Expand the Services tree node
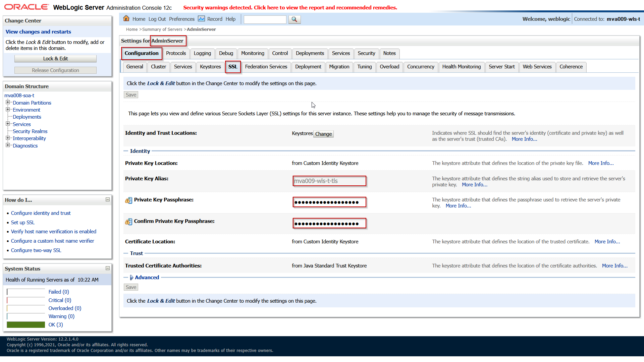 (x=8, y=124)
